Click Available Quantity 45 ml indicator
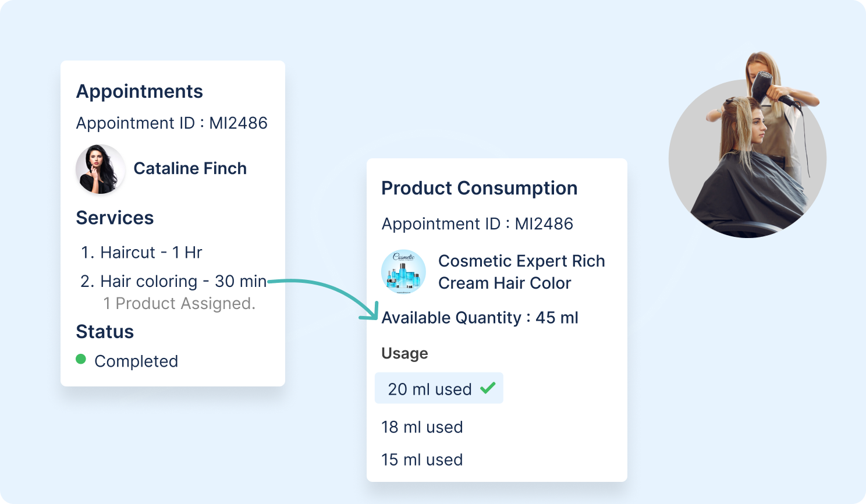866x504 pixels. point(480,318)
